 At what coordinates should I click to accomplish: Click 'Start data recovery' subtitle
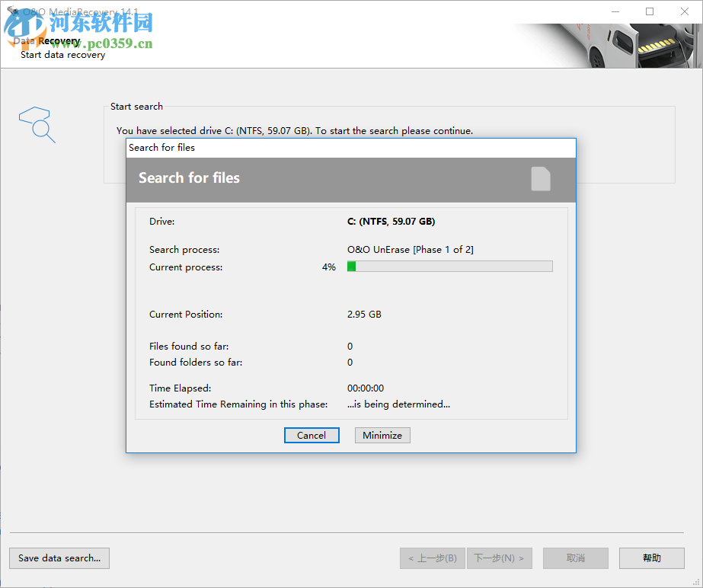(x=62, y=55)
